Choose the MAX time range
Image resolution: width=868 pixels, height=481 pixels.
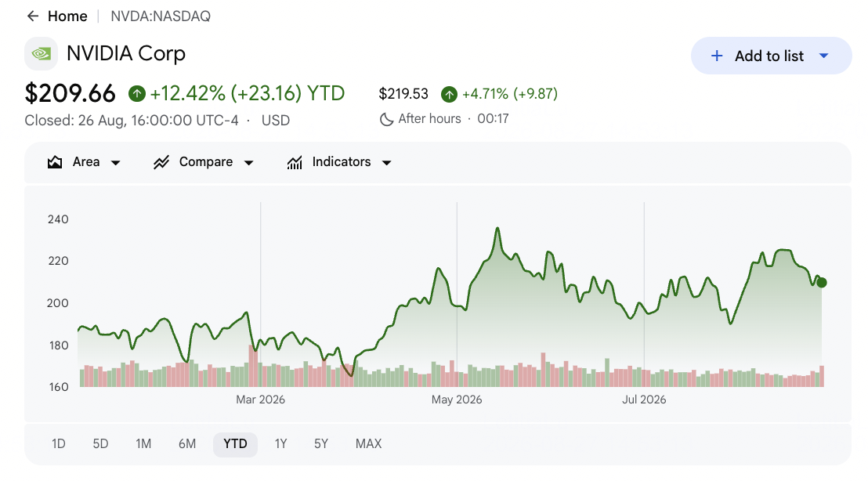[x=369, y=444]
